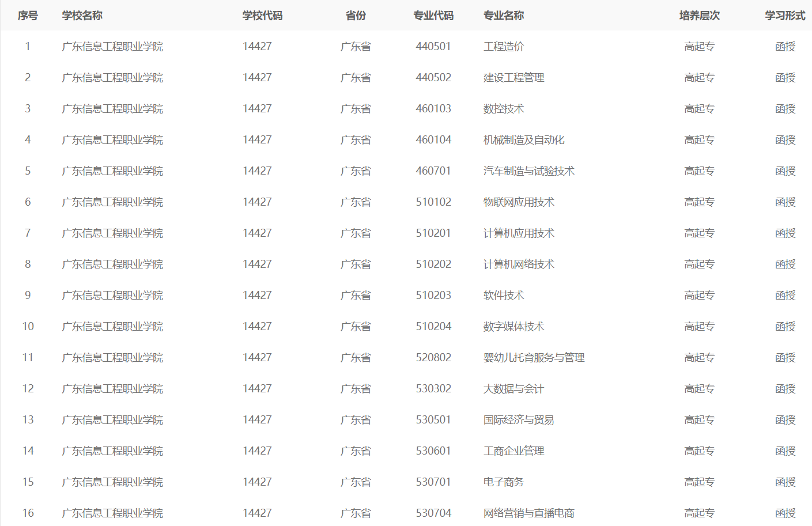
Task: Select major name 数字媒体技术
Action: 514,327
